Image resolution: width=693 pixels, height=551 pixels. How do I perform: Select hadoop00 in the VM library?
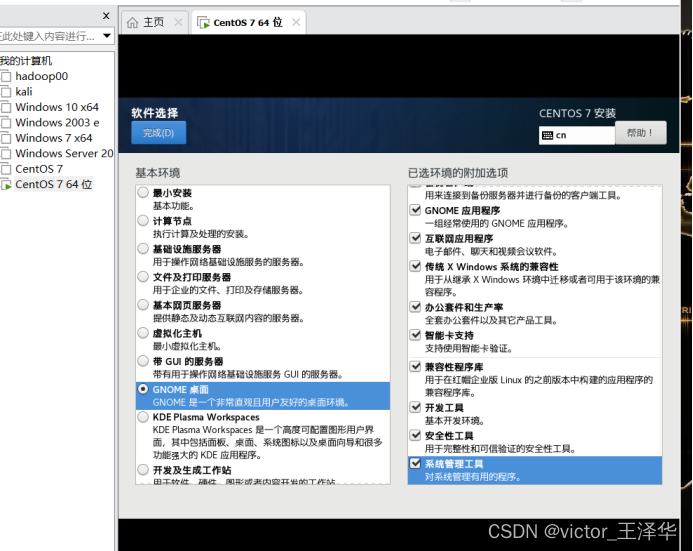click(42, 76)
